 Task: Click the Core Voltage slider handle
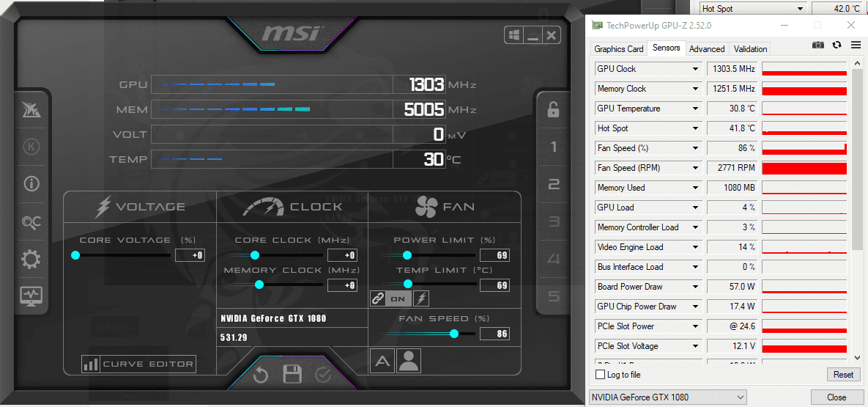pos(75,255)
